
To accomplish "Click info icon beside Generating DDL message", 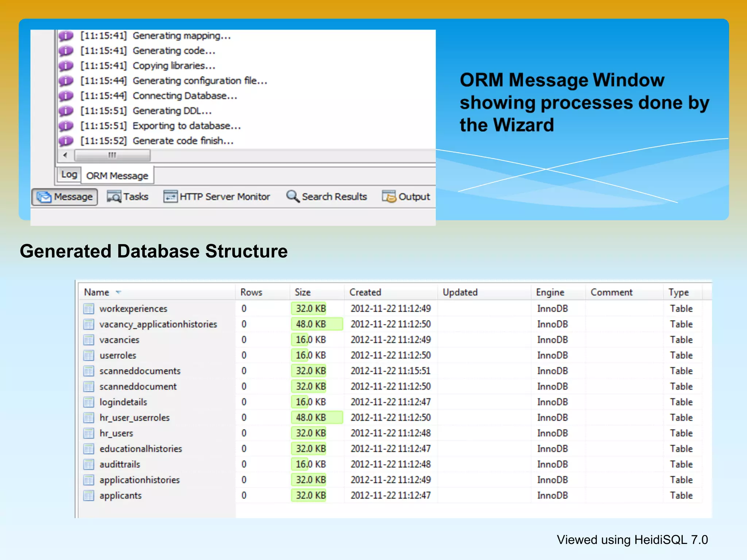I will pos(66,110).
